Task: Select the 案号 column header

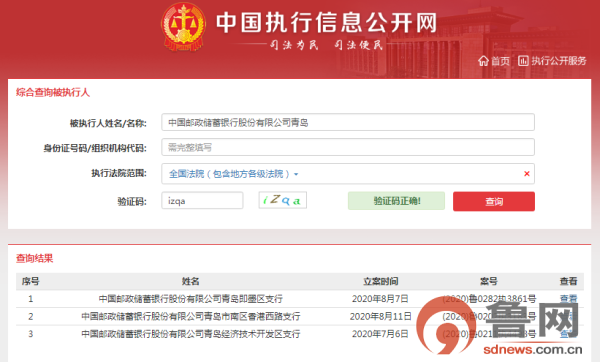Action: click(489, 281)
